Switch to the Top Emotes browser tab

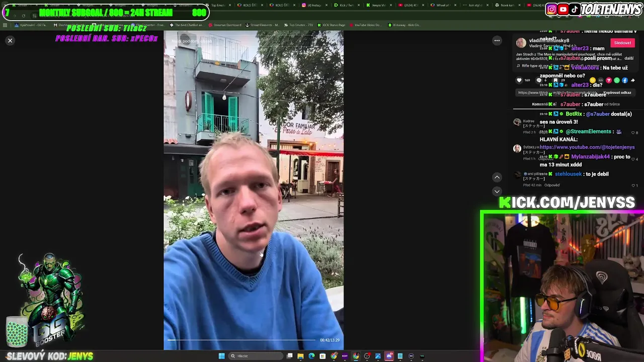pos(218,5)
